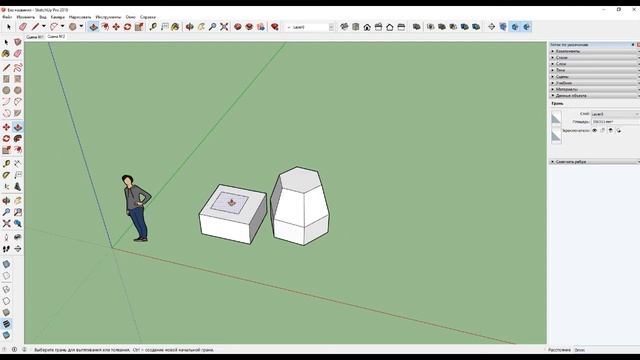Image resolution: width=640 pixels, height=360 pixels.
Task: Toggle Display Section Planes in top toolbar
Action: tap(503, 27)
